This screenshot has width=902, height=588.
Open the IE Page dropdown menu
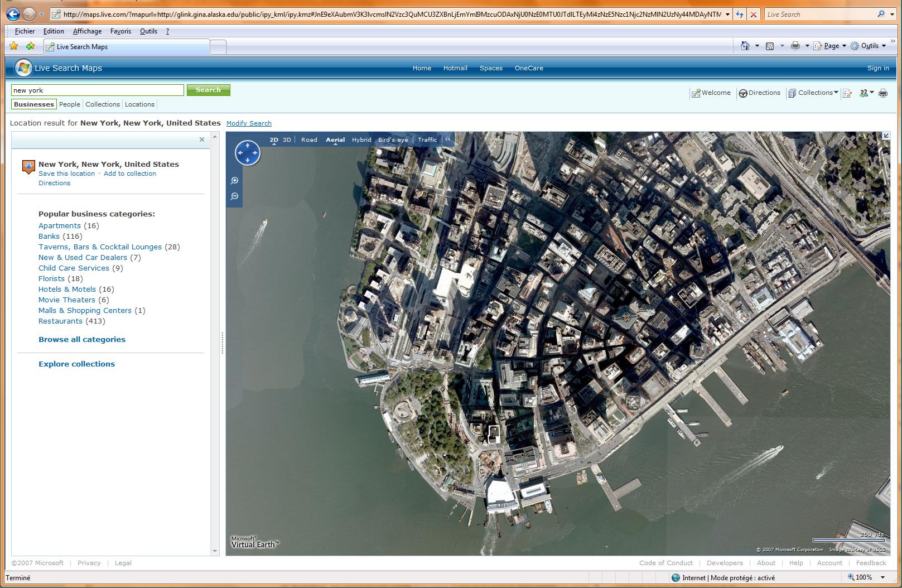click(830, 46)
